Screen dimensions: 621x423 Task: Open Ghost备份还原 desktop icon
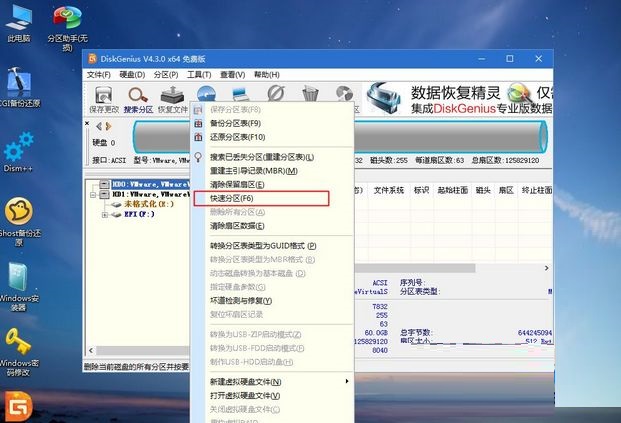point(19,222)
